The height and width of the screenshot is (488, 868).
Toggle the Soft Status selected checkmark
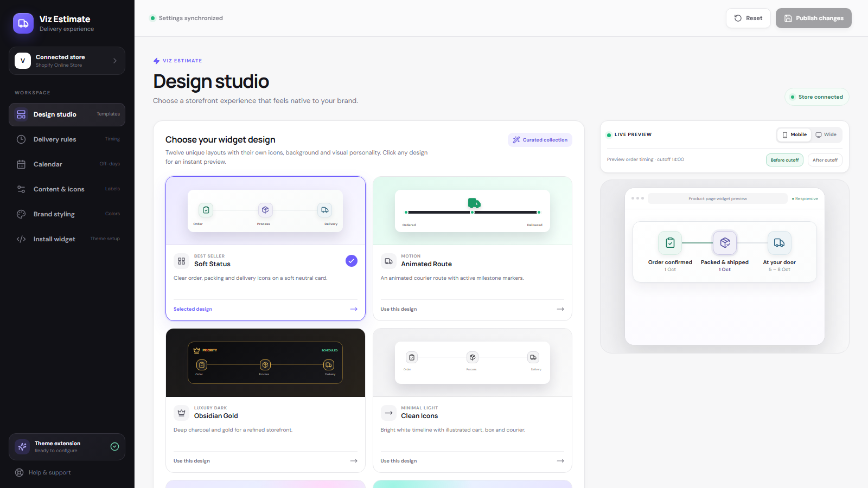[352, 261]
